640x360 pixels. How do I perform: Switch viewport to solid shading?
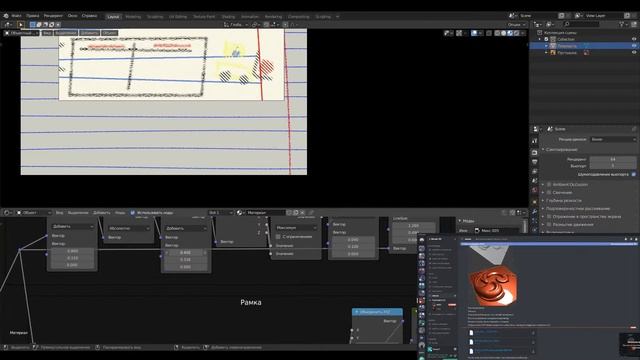click(x=504, y=33)
